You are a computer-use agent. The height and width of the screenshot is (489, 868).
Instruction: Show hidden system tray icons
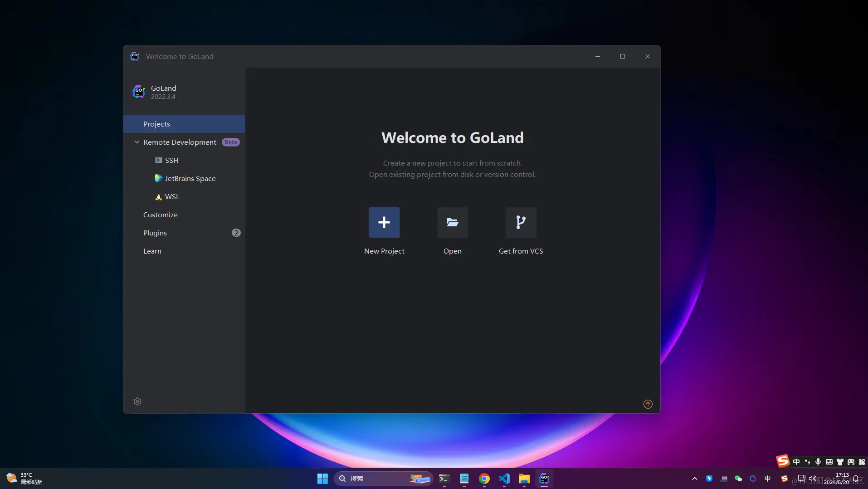click(695, 479)
